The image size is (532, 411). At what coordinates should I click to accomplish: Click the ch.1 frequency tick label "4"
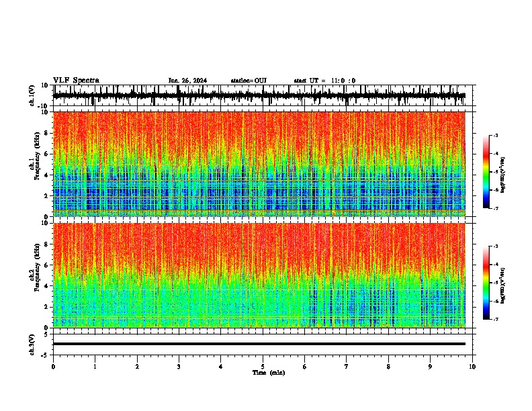pyautogui.click(x=47, y=175)
